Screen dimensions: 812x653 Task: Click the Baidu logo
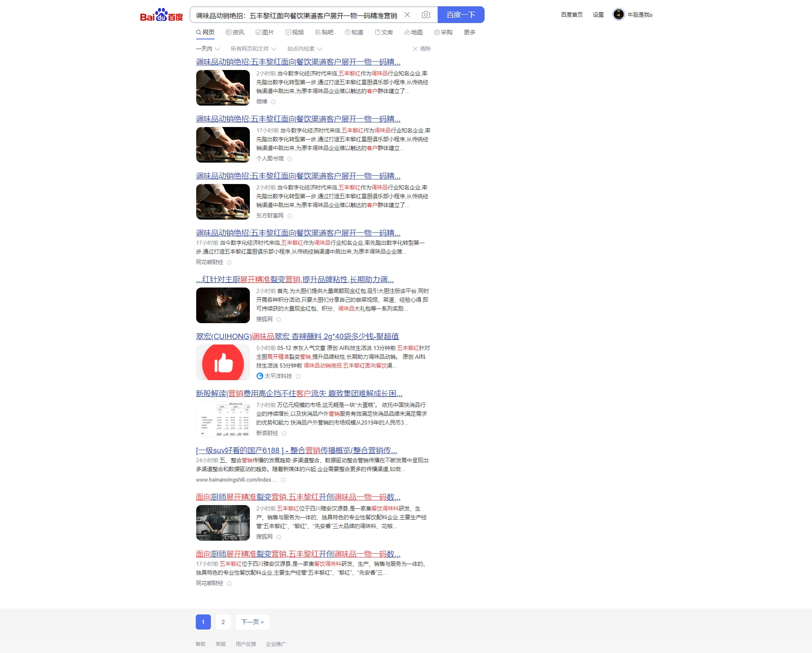[161, 15]
